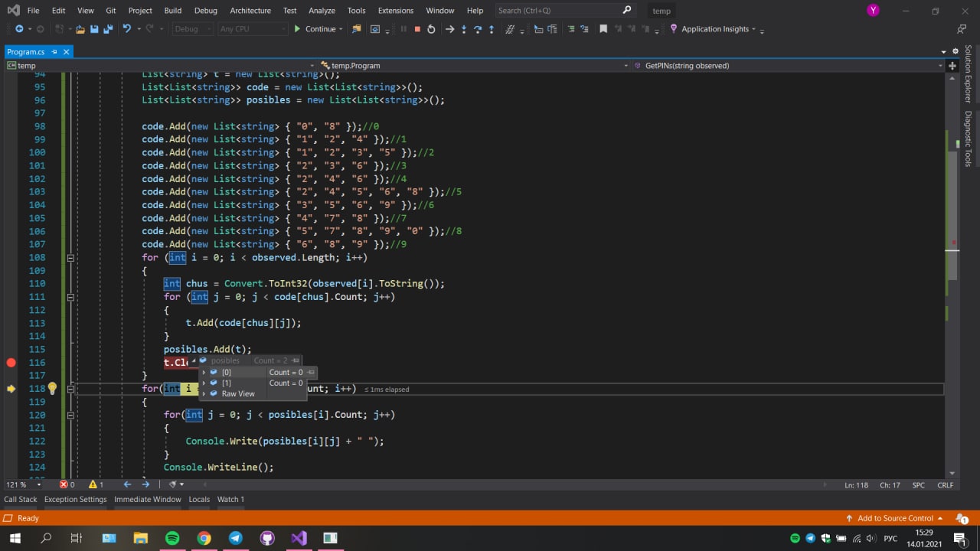
Task: Click the Save file toolbar icon
Action: [94, 29]
